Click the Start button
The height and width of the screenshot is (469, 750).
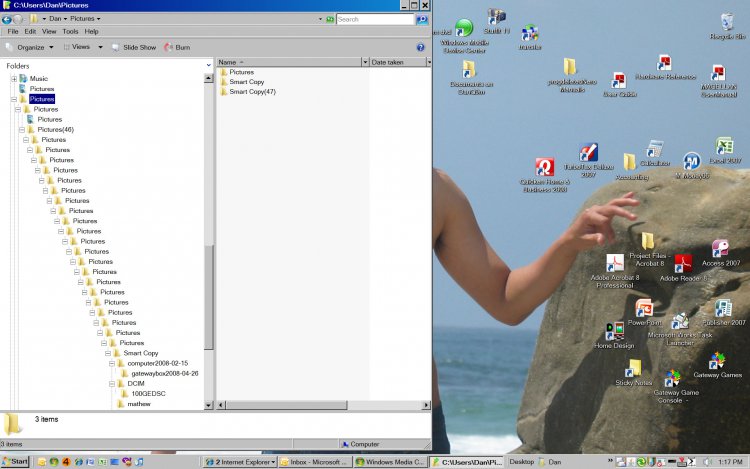pyautogui.click(x=15, y=462)
